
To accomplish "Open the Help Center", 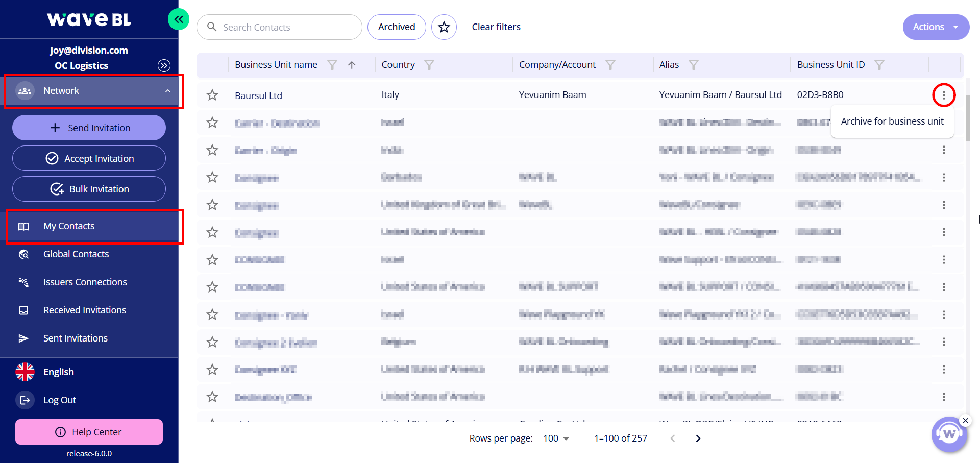I will 89,432.
